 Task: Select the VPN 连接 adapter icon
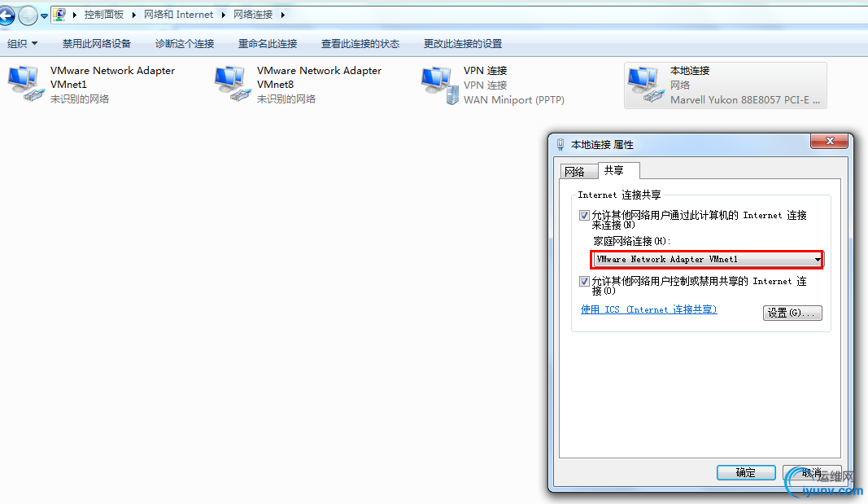click(x=439, y=85)
